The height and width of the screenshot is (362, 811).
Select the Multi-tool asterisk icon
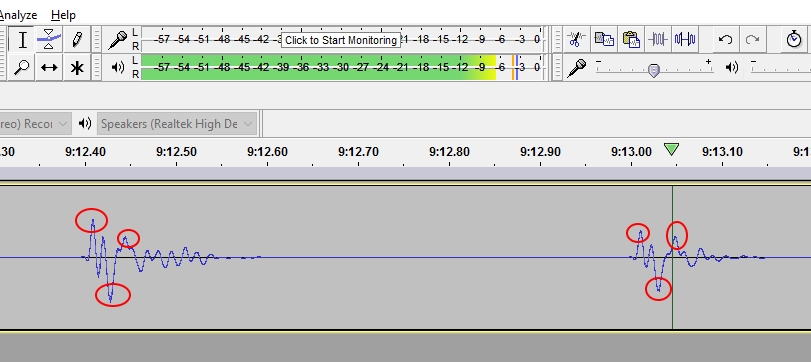pos(77,67)
